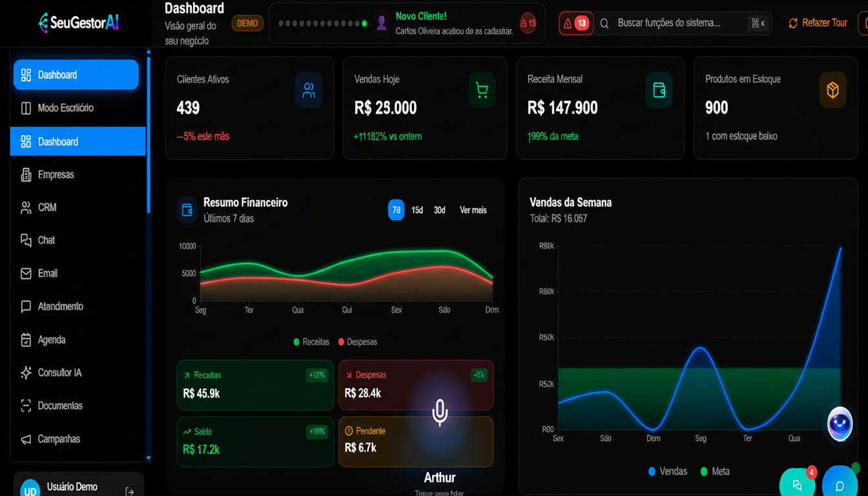Click the Vendas Hoje shopping cart icon
868x496 pixels.
coord(482,90)
